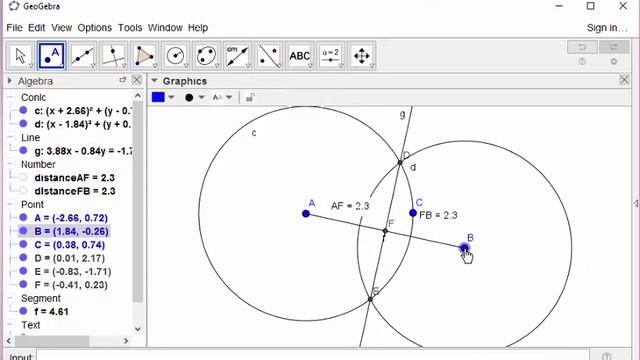Select the Line through two points tool

point(83,56)
